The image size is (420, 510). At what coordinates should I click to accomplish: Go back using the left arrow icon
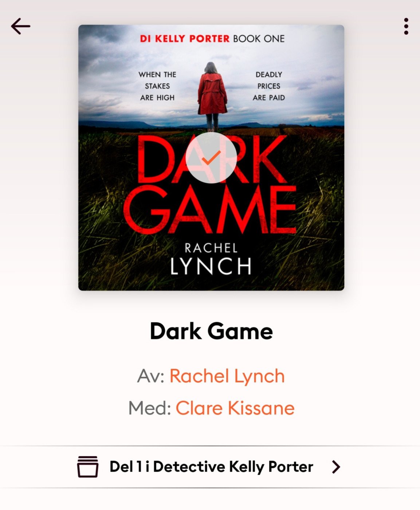[x=20, y=27]
